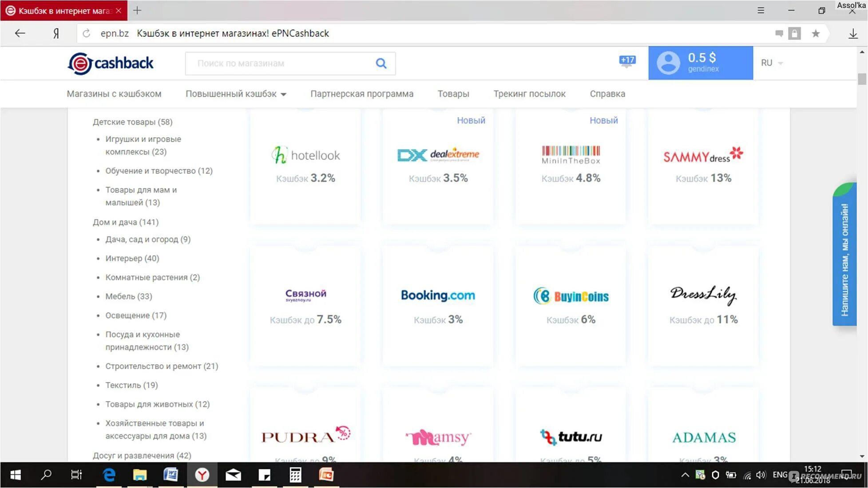Bookmark page with the star icon

pyautogui.click(x=816, y=34)
